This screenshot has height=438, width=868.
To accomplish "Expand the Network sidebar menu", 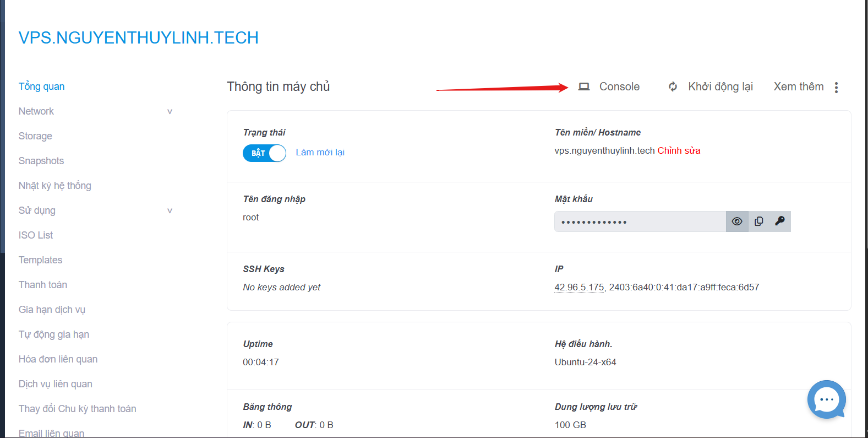I will pyautogui.click(x=36, y=111).
